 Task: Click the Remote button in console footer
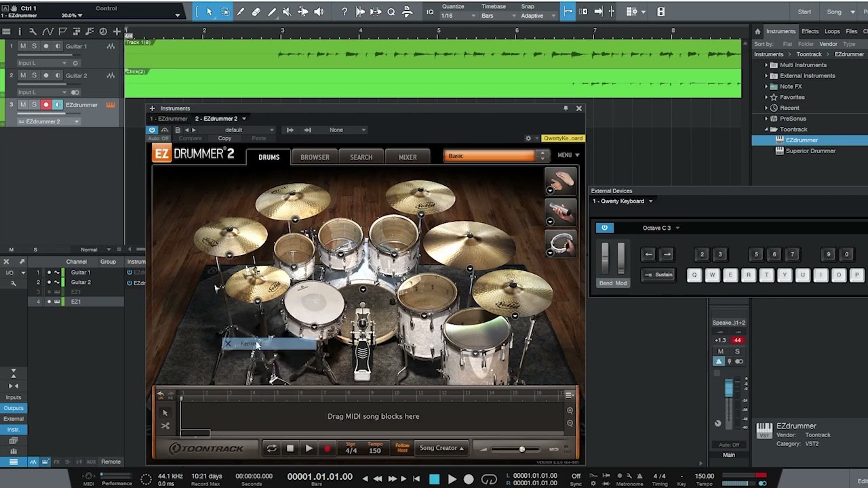(111, 462)
